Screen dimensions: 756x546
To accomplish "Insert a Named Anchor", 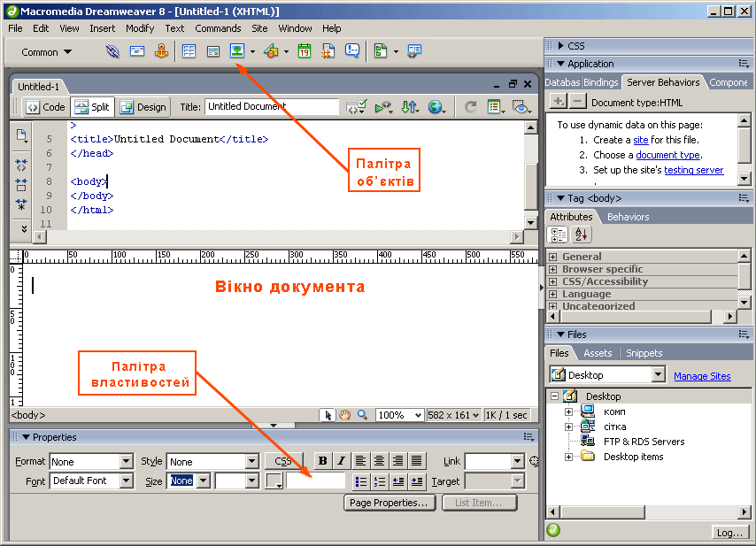I will tap(161, 51).
